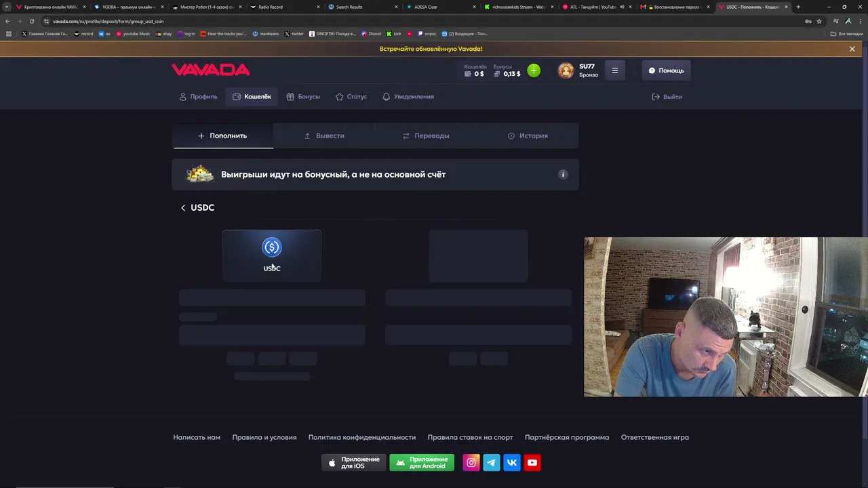Open the Правила ставок на спорт link
The width and height of the screenshot is (868, 488).
point(470,437)
